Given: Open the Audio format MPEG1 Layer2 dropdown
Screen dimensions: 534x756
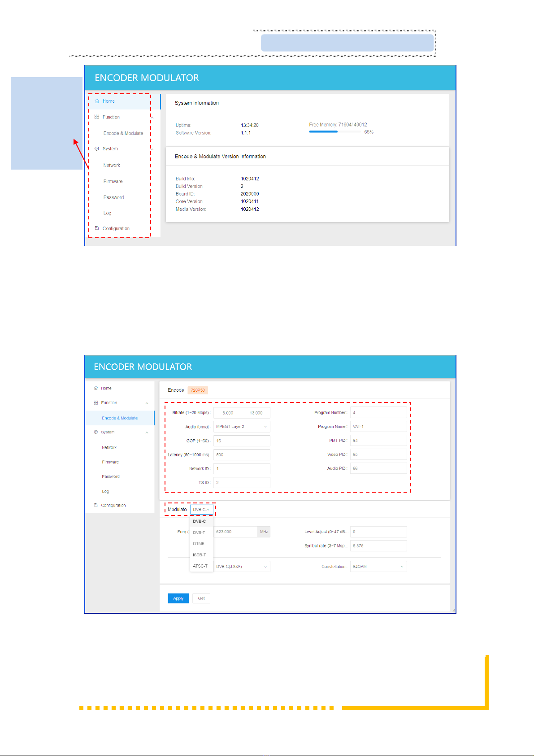Looking at the screenshot, I should pos(242,427).
